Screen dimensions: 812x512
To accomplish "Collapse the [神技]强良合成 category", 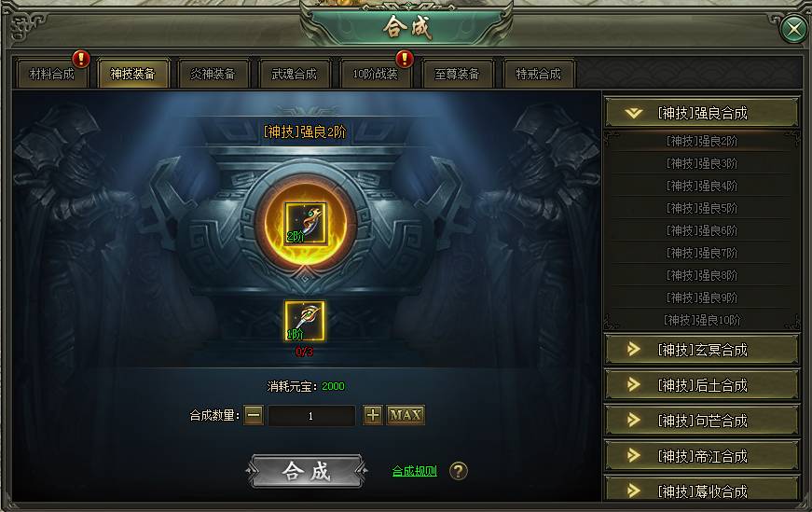I will [702, 113].
